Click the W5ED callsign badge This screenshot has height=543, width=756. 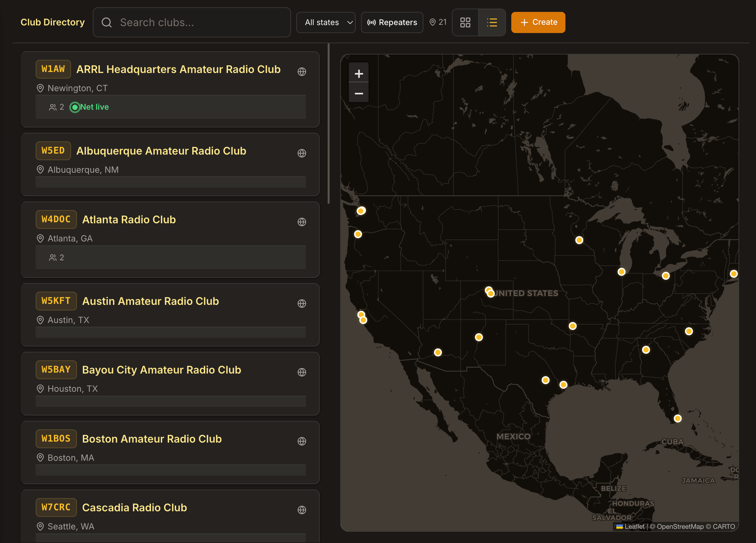point(53,151)
